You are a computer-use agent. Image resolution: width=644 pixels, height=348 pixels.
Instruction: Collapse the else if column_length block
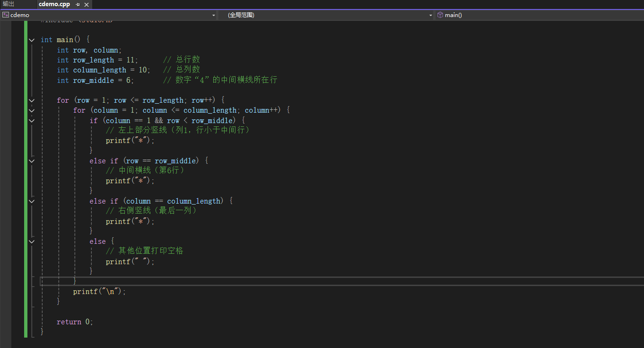click(31, 201)
